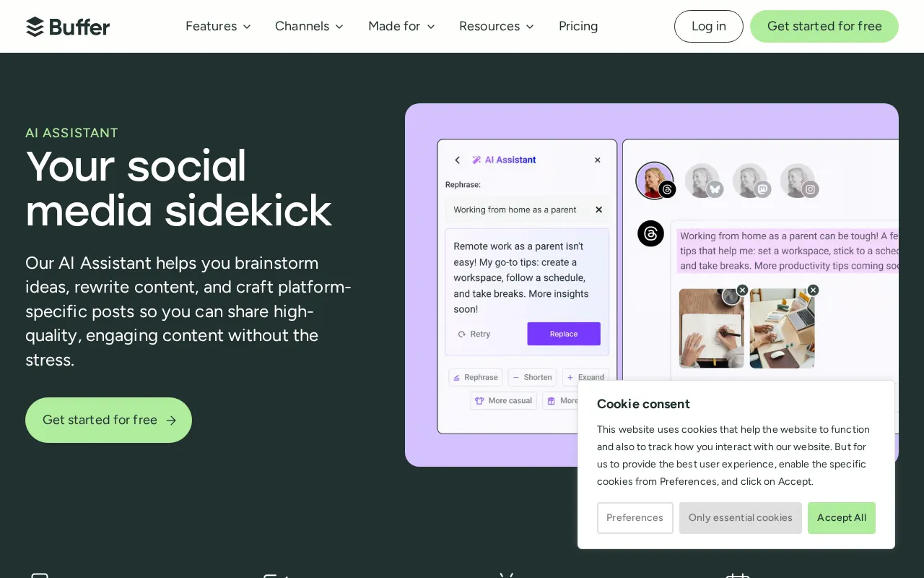Click the Log in button
The width and height of the screenshot is (924, 578).
click(x=709, y=26)
